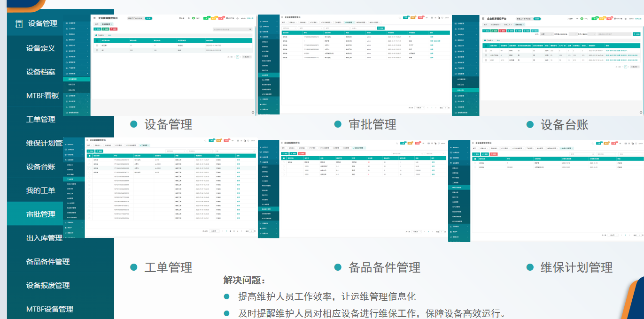Click hamburger menu icon in 设备台账 screenshot

(x=483, y=19)
